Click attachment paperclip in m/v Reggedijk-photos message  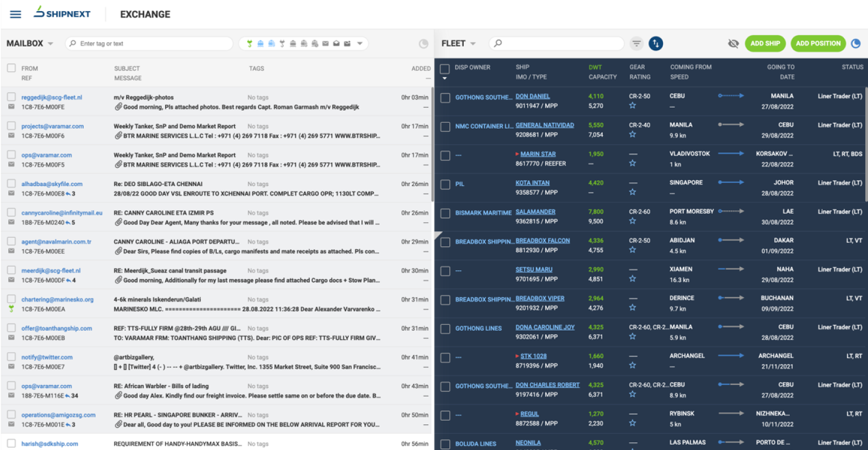click(x=118, y=107)
